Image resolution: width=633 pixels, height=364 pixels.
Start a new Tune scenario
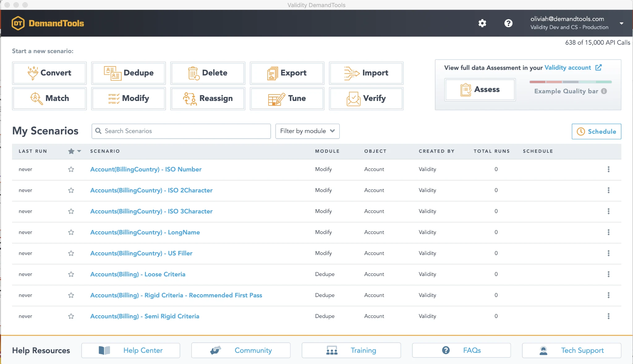287,98
